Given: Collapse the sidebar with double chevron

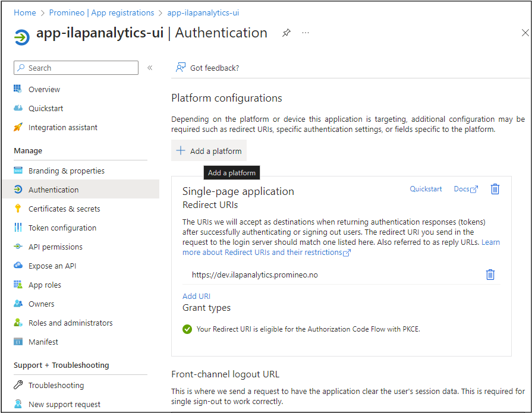Looking at the screenshot, I should click(x=150, y=68).
